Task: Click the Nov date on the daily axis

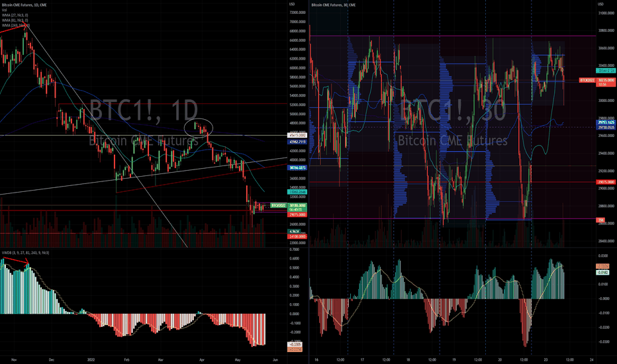Action: tap(14, 359)
